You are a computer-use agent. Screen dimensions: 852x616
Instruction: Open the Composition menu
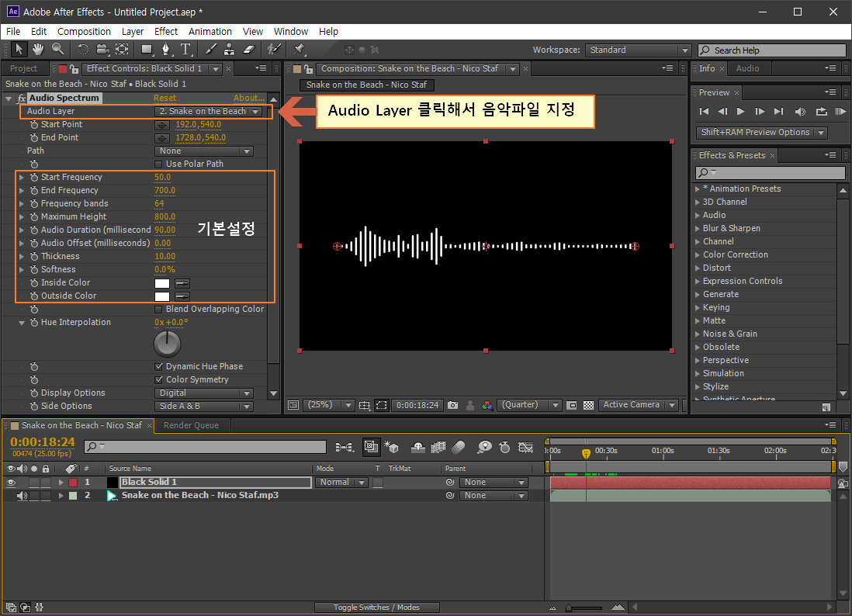(x=85, y=32)
